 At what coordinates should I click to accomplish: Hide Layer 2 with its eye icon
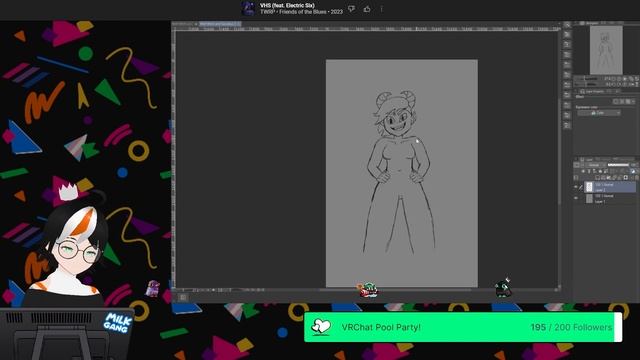[x=576, y=187]
